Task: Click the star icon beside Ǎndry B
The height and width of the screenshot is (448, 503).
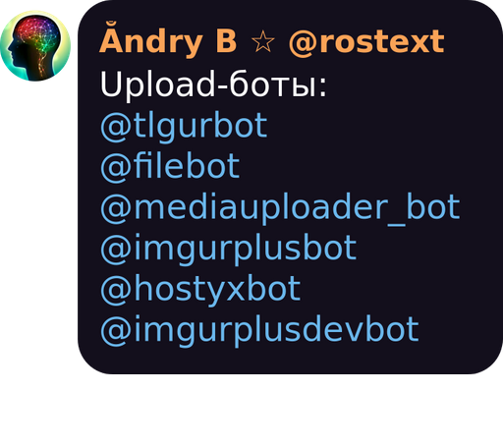Action: 262,42
